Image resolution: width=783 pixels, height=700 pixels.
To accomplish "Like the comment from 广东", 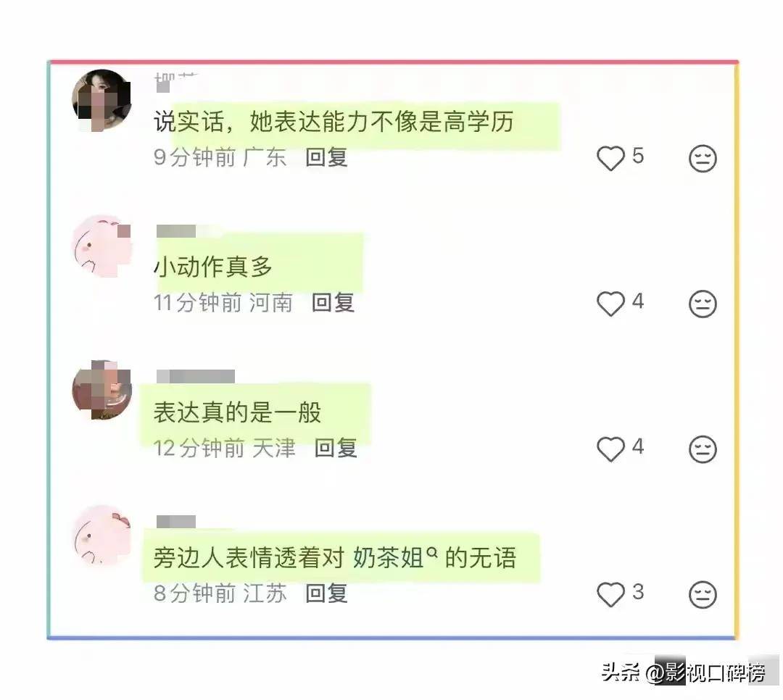I will (x=610, y=158).
